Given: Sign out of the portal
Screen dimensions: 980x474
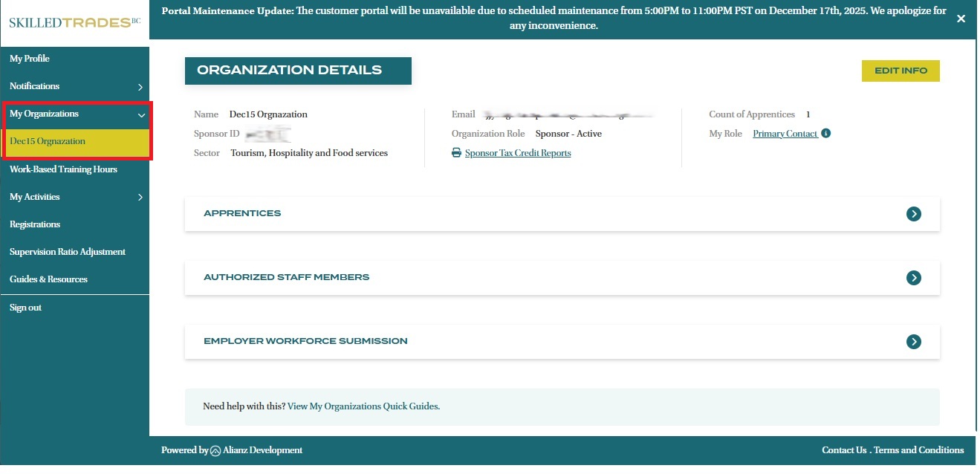Looking at the screenshot, I should point(25,308).
